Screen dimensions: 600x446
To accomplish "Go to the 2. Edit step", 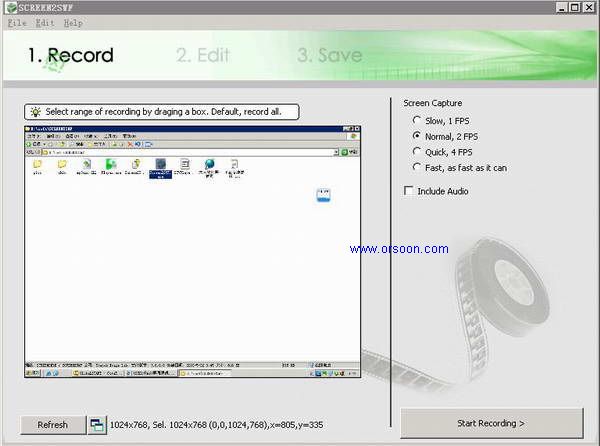I will coord(203,55).
